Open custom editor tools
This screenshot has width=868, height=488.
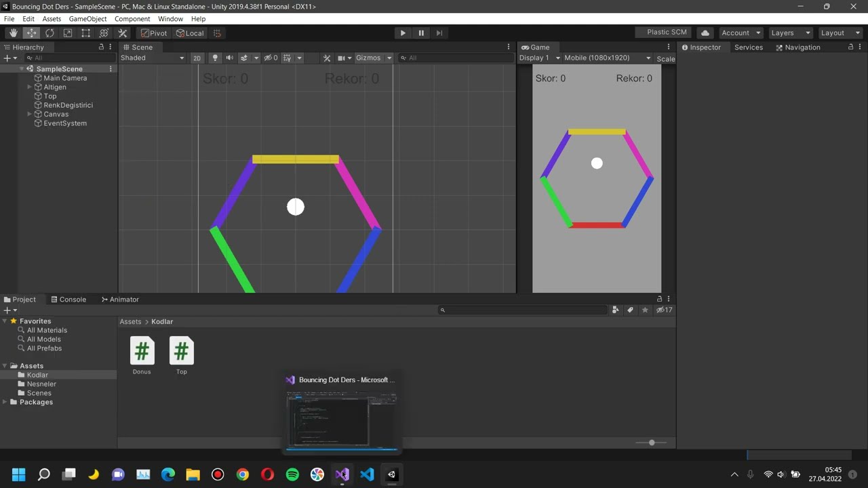[x=123, y=33]
